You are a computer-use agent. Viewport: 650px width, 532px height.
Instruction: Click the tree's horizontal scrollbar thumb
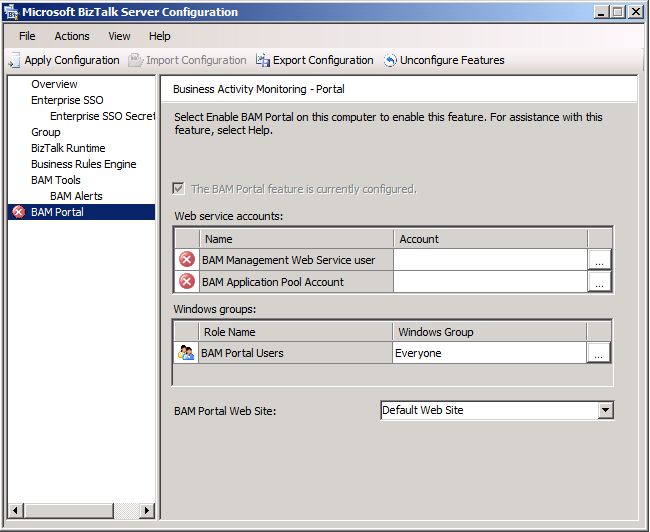(68, 510)
